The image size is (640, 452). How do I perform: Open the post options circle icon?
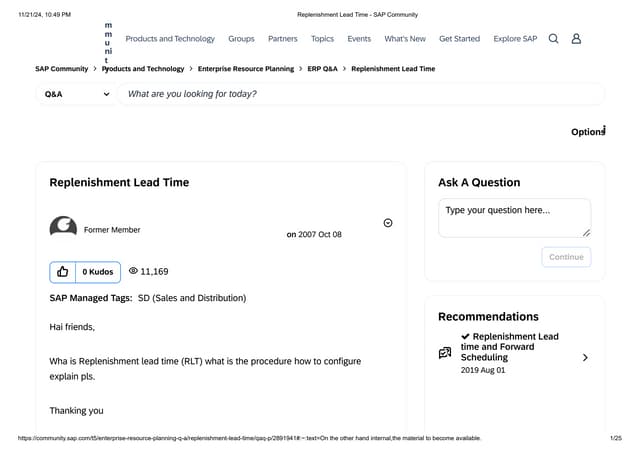point(388,223)
